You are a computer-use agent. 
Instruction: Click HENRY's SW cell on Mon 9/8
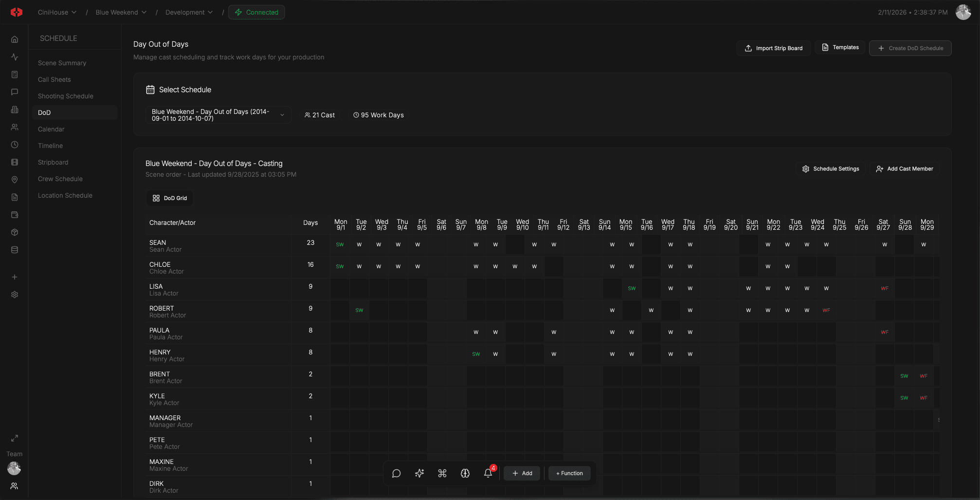tap(476, 354)
